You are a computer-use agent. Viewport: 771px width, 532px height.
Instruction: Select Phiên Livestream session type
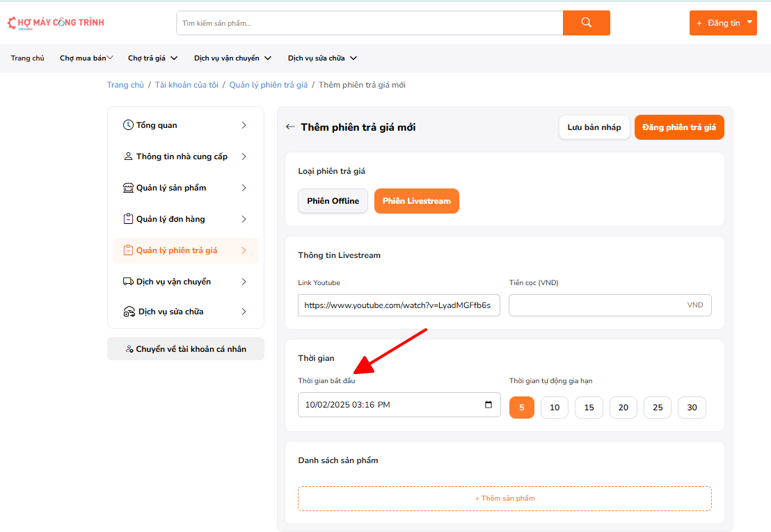[x=416, y=201]
